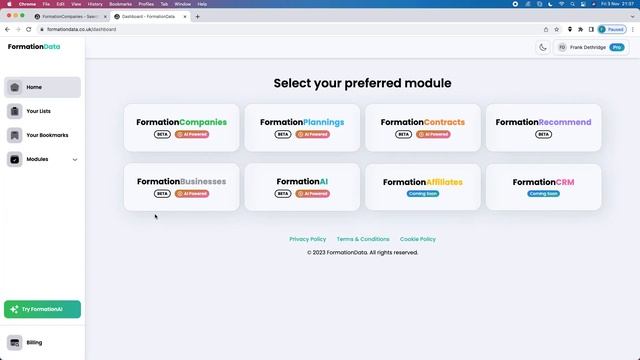Go back with browser back arrow
The width and height of the screenshot is (640, 360).
[x=7, y=29]
